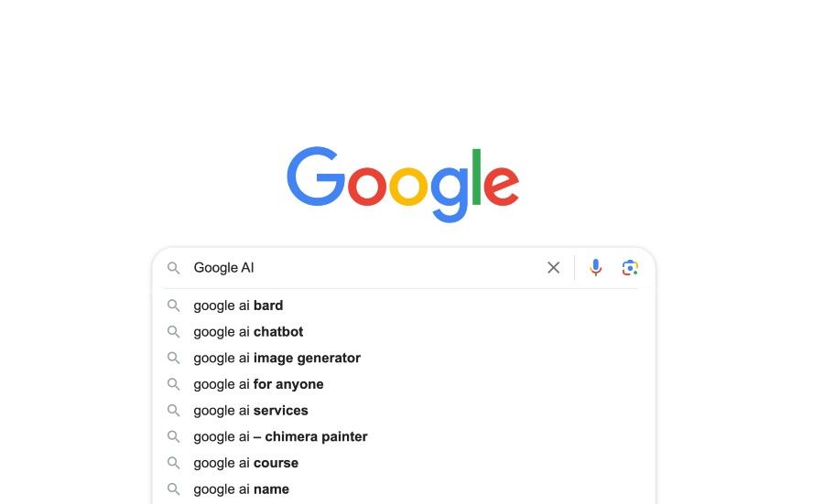
Task: Clear the search box with X icon
Action: coord(553,267)
